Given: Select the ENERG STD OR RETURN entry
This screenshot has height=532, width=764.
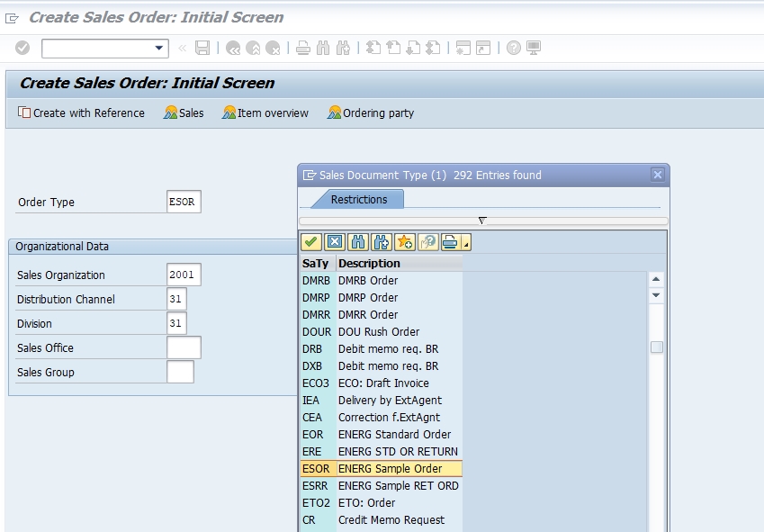Looking at the screenshot, I should coord(381,452).
